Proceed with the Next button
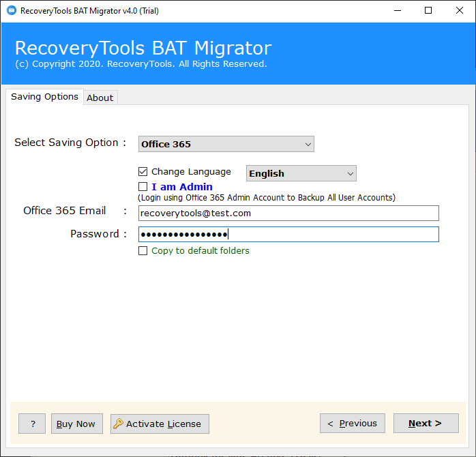This screenshot has width=476, height=457. pos(426,423)
